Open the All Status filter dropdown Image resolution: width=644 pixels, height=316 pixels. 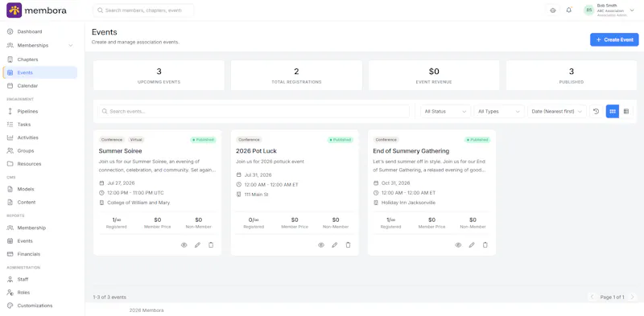coord(446,111)
